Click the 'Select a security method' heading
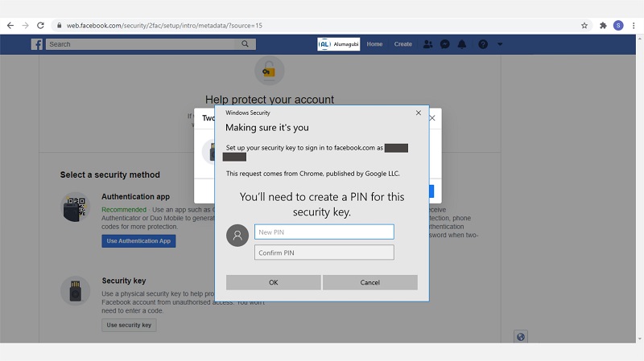644x361 pixels. click(x=110, y=174)
